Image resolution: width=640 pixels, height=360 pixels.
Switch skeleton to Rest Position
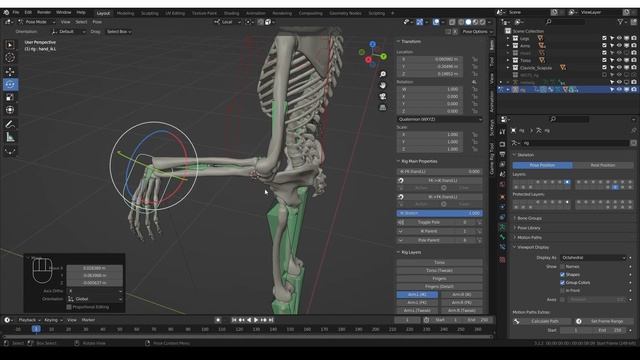[x=602, y=165]
